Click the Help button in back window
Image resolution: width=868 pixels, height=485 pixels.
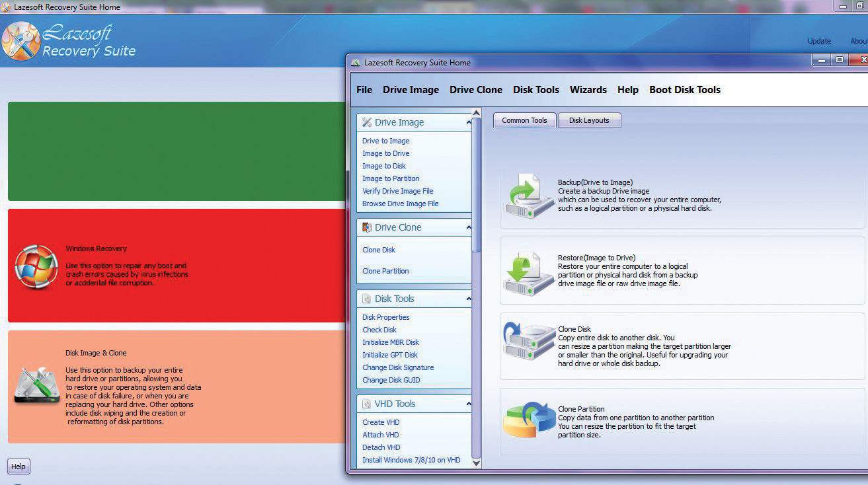click(x=19, y=466)
